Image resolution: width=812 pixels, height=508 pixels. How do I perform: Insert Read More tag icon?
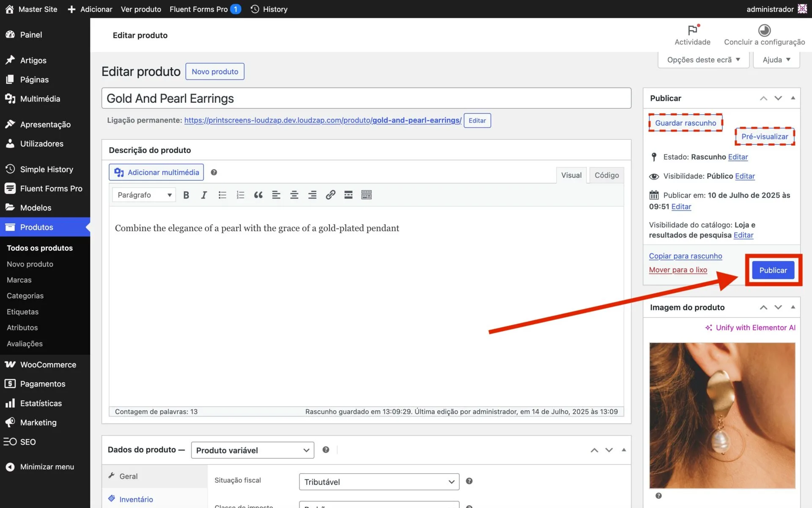point(348,195)
